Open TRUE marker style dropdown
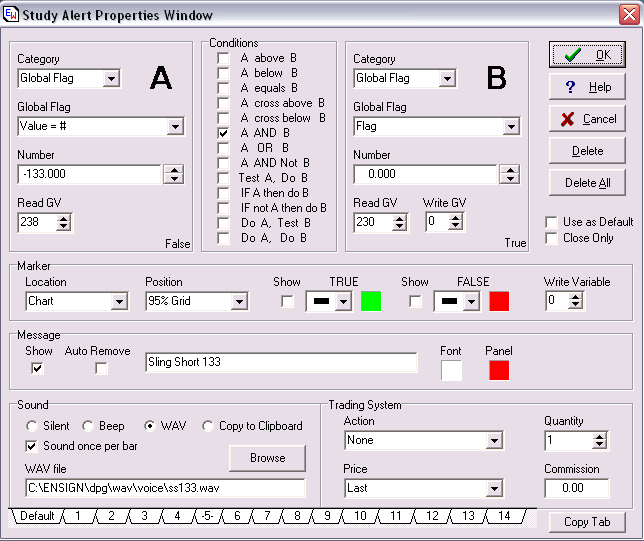The image size is (644, 541). (x=343, y=302)
